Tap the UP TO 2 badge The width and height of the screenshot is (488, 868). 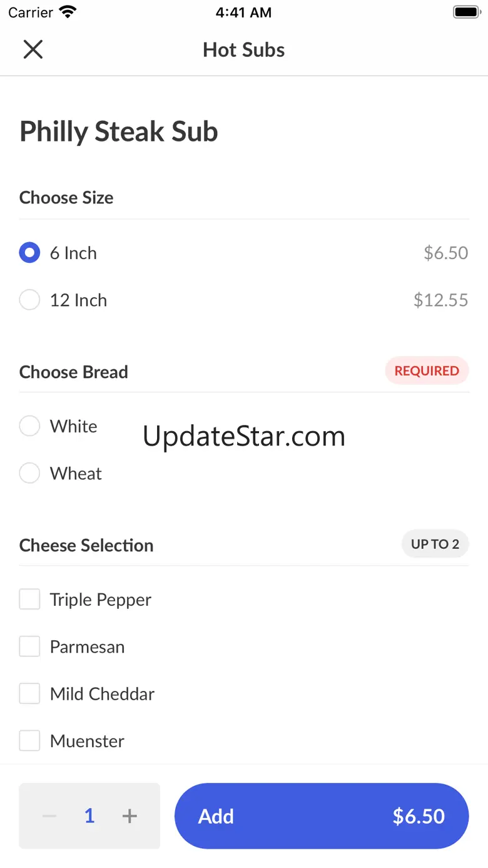[435, 544]
